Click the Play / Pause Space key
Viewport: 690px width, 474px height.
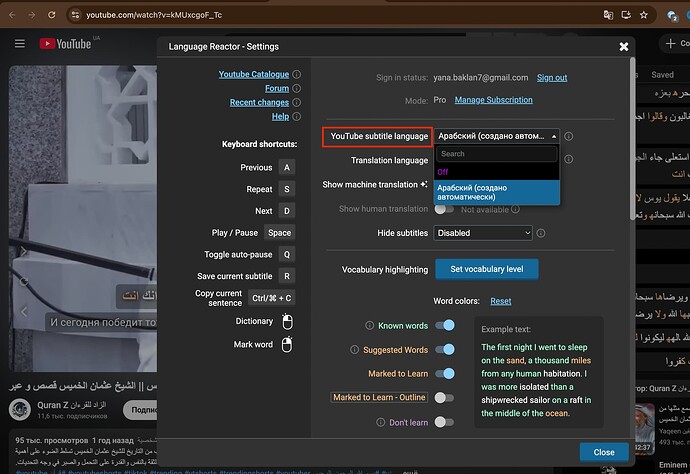(x=279, y=233)
